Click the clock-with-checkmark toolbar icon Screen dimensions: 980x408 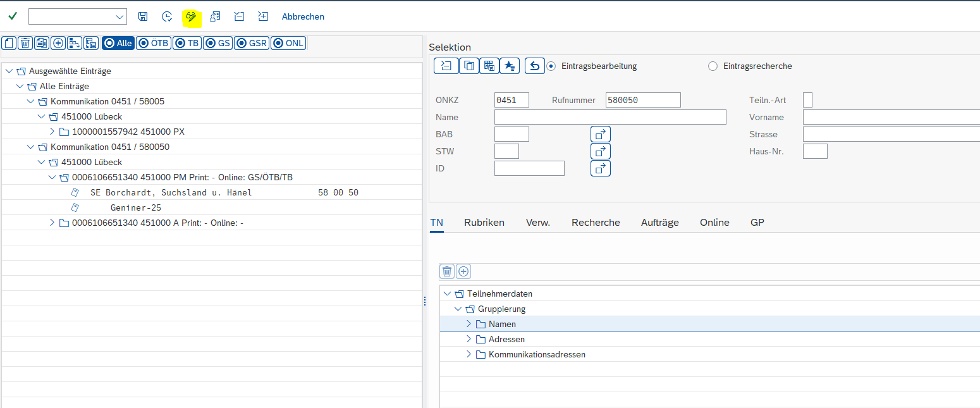(x=167, y=16)
